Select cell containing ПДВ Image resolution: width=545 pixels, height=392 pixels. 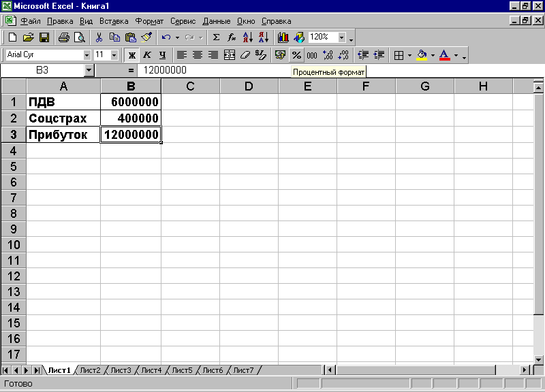point(63,101)
